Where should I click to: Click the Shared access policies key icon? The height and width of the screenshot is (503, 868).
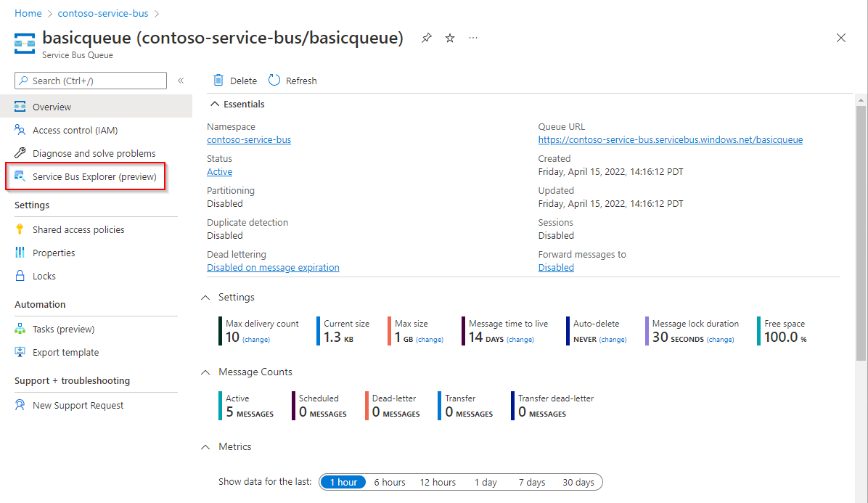click(20, 229)
